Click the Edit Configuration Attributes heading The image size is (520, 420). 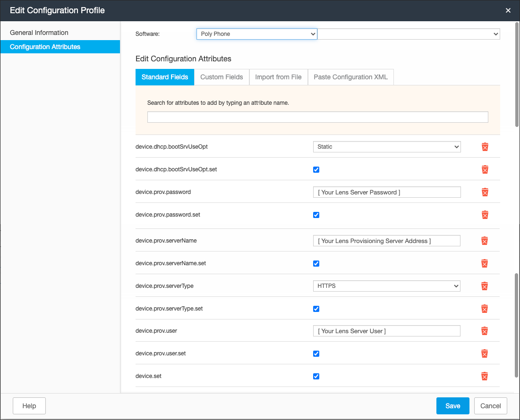(183, 59)
